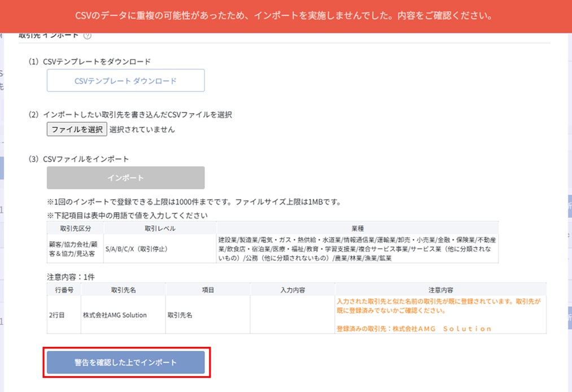Click the 項目 column header
This screenshot has height=392, width=572.
point(208,290)
